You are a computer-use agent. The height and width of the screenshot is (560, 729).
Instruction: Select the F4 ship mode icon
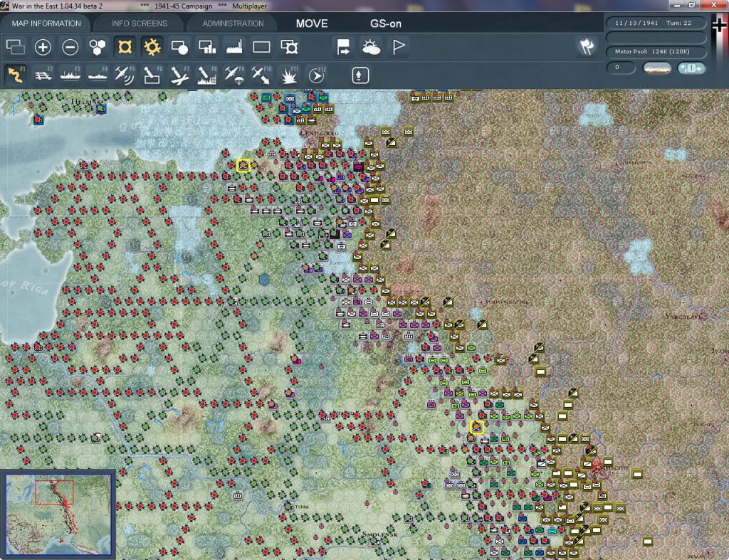[x=97, y=75]
